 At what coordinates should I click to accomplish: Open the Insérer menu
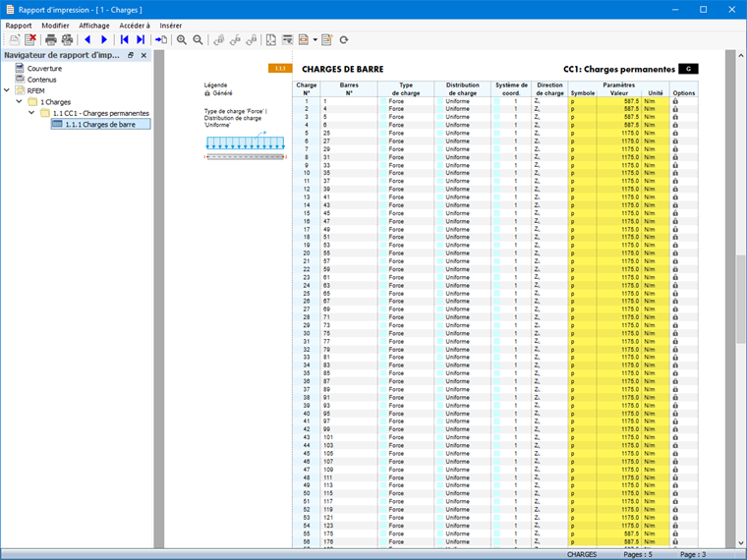click(171, 25)
